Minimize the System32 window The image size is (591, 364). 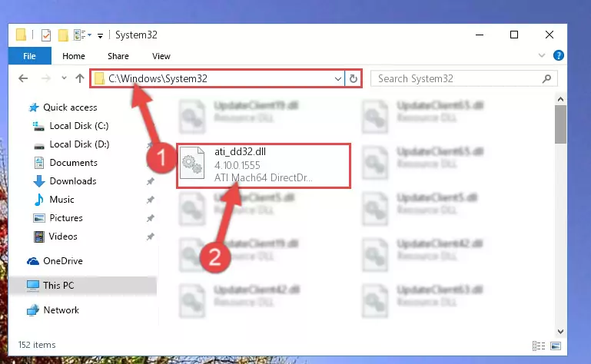pos(480,35)
